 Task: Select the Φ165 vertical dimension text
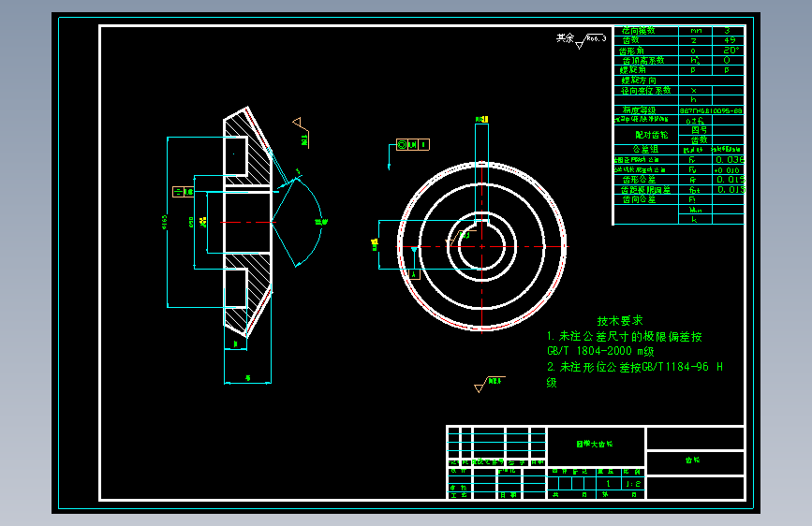pyautogui.click(x=164, y=222)
